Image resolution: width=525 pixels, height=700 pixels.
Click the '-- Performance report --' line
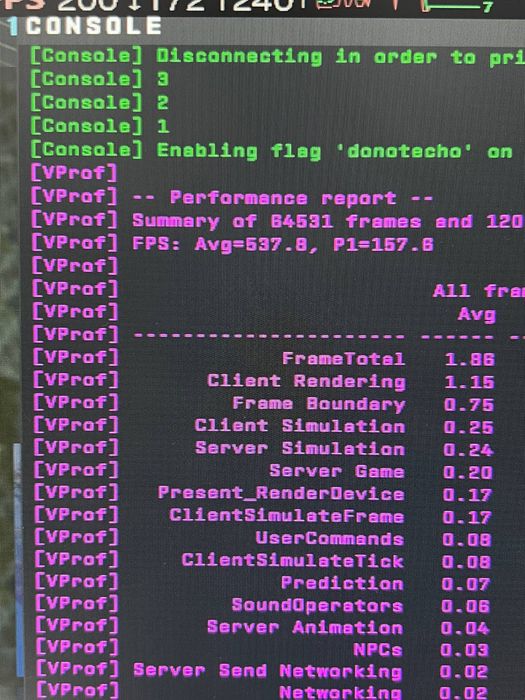(x=232, y=197)
